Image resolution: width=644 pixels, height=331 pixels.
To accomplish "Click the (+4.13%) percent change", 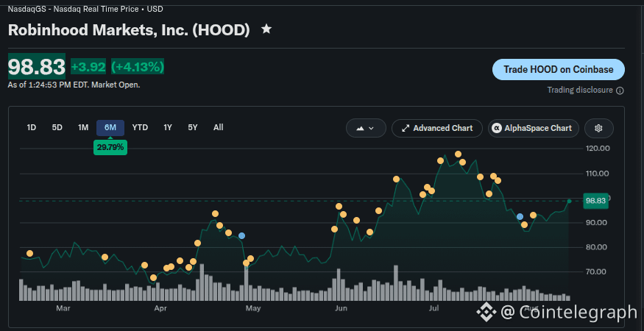I will tap(138, 66).
